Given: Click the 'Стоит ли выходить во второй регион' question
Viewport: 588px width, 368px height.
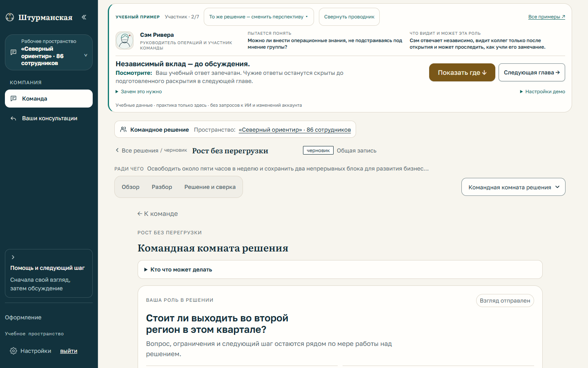Looking at the screenshot, I should [x=217, y=324].
